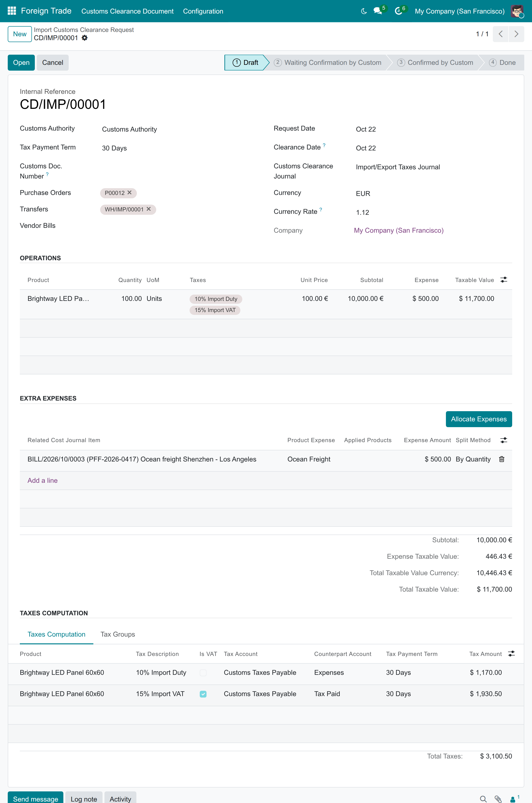Toggle Is VAT for 15% Import VAT
Image resolution: width=532 pixels, height=803 pixels.
tap(203, 694)
